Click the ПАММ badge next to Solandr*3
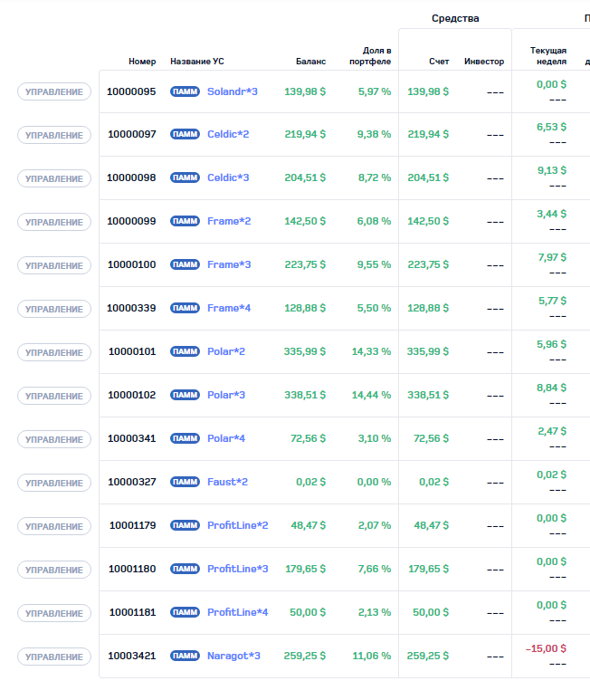 (x=185, y=91)
